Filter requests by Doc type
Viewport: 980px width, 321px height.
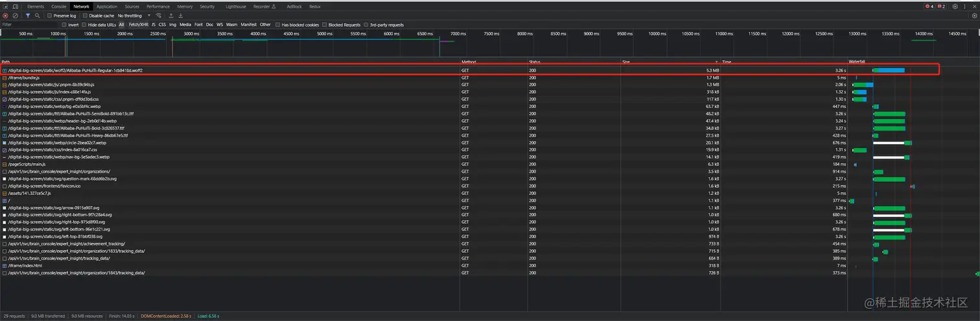click(209, 25)
